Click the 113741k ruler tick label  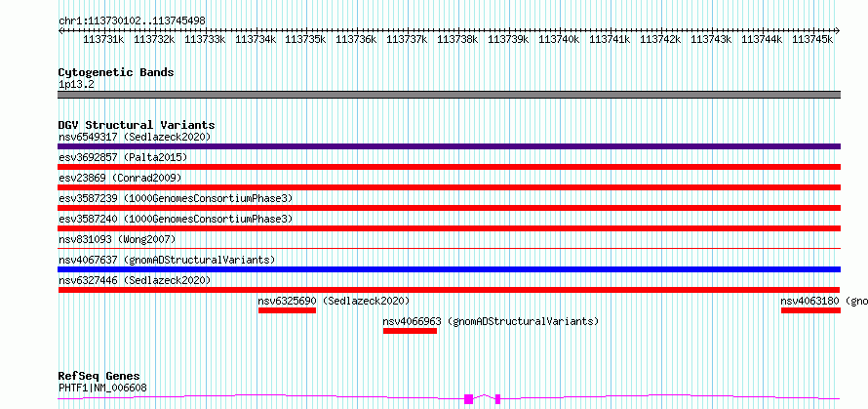(610, 39)
